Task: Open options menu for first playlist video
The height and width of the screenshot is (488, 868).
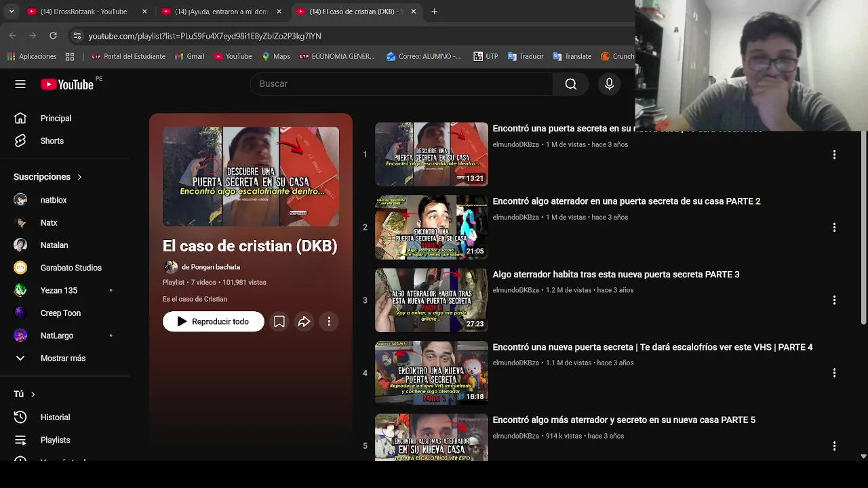Action: [834, 155]
